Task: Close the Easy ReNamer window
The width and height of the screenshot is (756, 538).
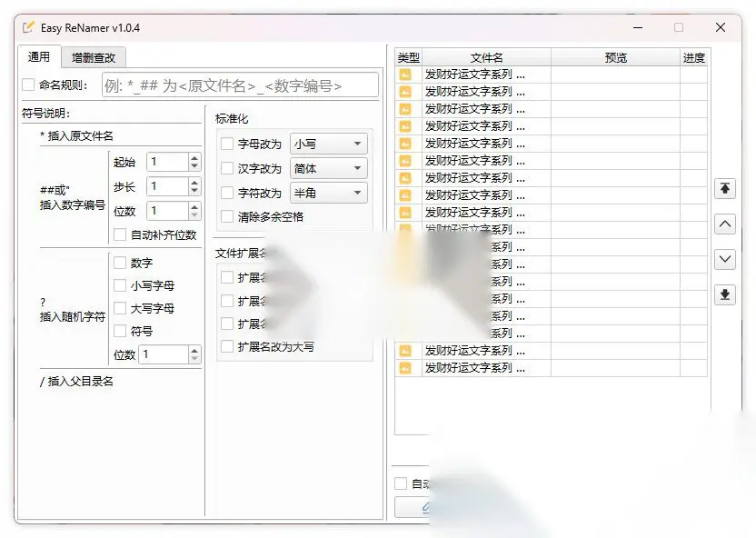Action: 721,27
